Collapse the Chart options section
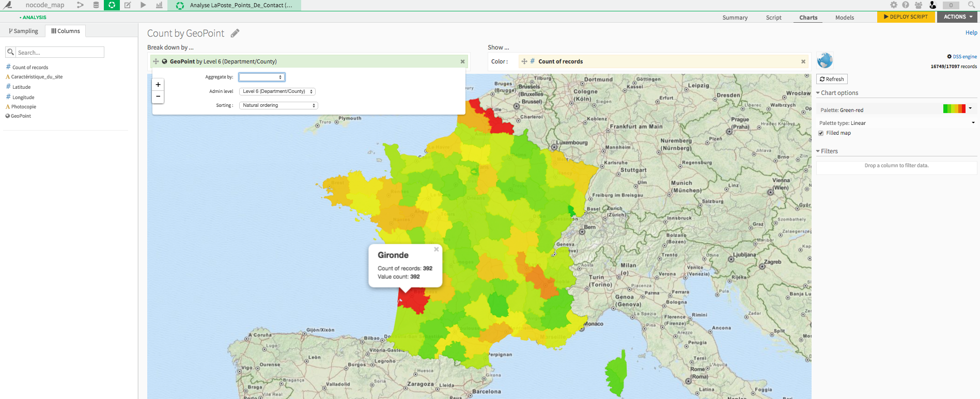980x399 pixels. click(x=837, y=93)
